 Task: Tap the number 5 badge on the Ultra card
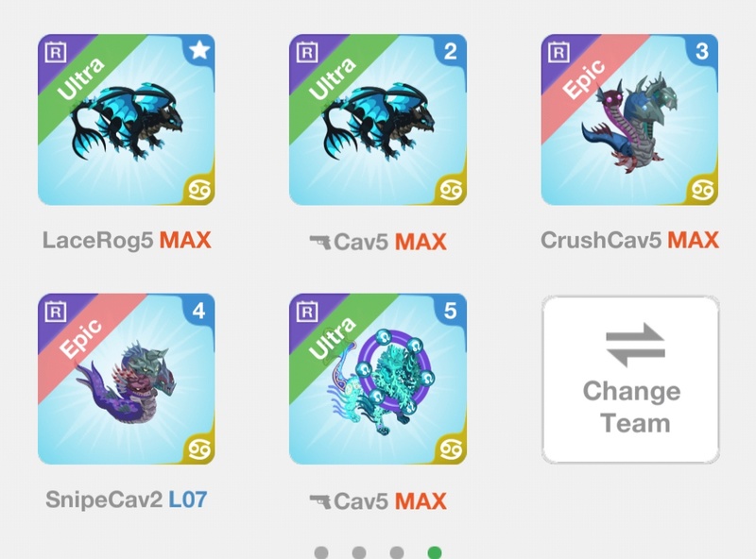451,311
